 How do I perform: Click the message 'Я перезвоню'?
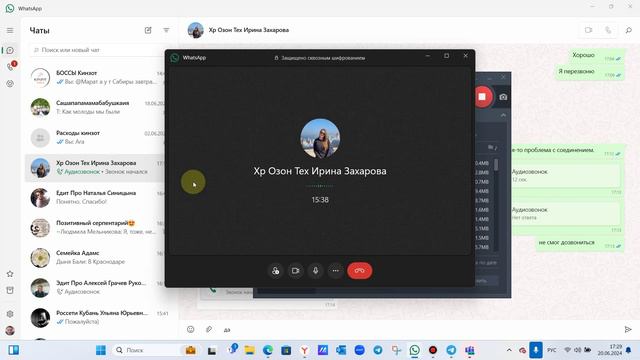click(589, 73)
